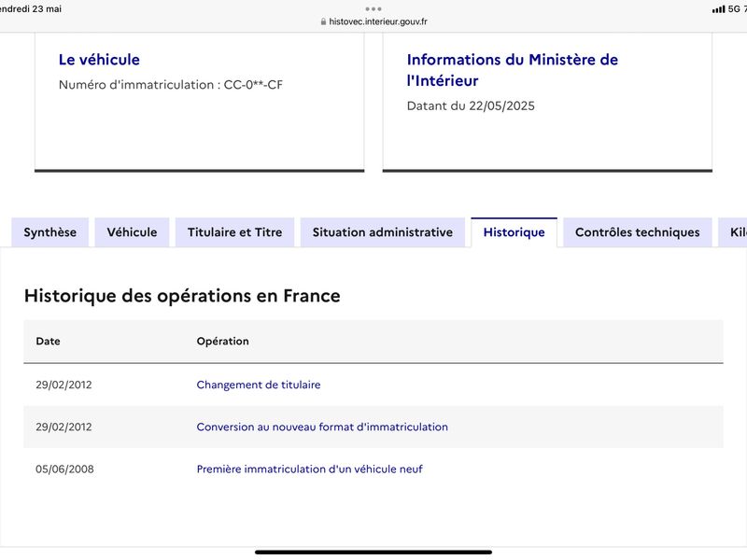
Task: Click Informations du Ministère de l'Intérieur heading
Action: (x=512, y=70)
